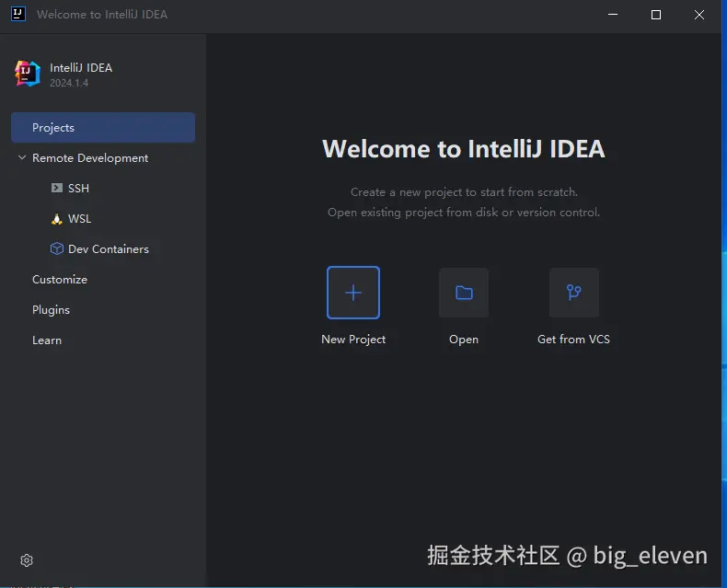Viewport: 727px width, 588px height.
Task: Collapse the Remote Development section chevron
Action: coord(22,157)
